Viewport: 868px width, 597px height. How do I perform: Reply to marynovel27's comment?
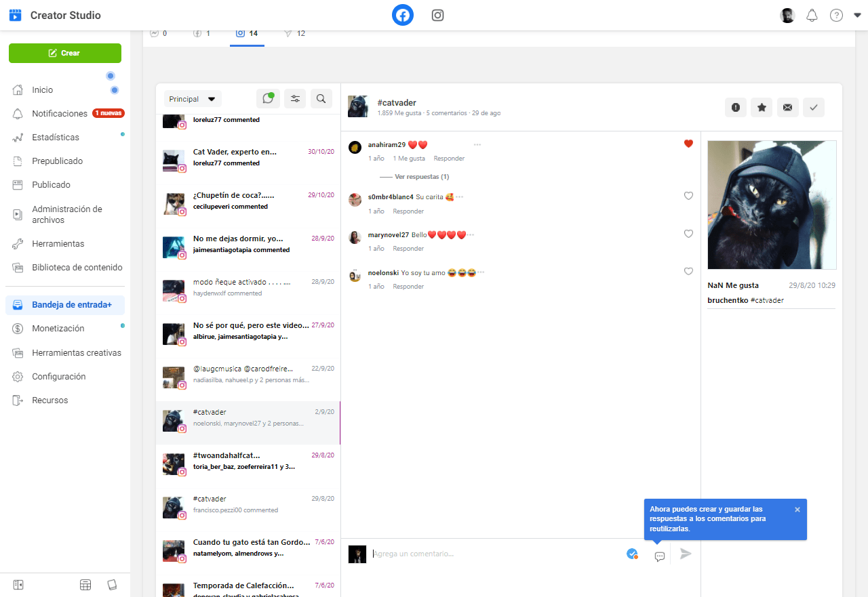(x=408, y=249)
